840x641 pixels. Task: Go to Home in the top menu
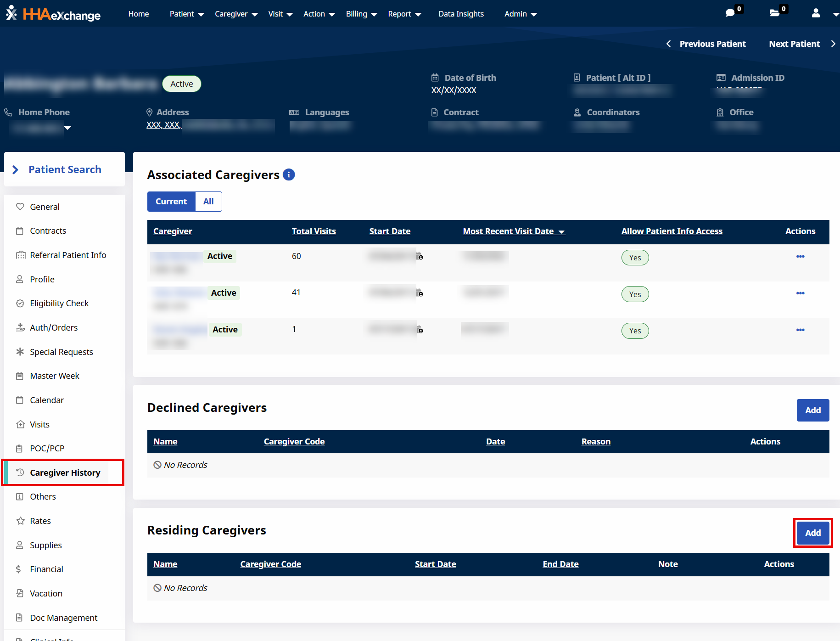139,14
